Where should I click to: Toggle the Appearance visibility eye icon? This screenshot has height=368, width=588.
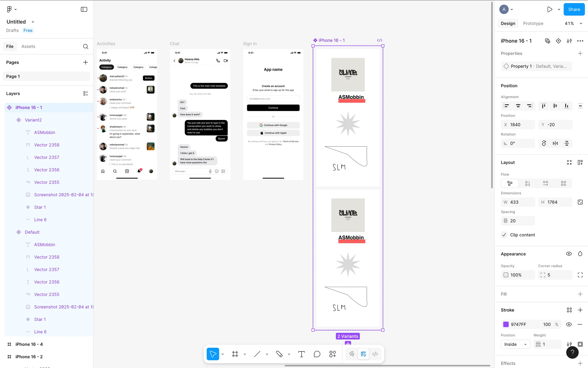pyautogui.click(x=569, y=254)
